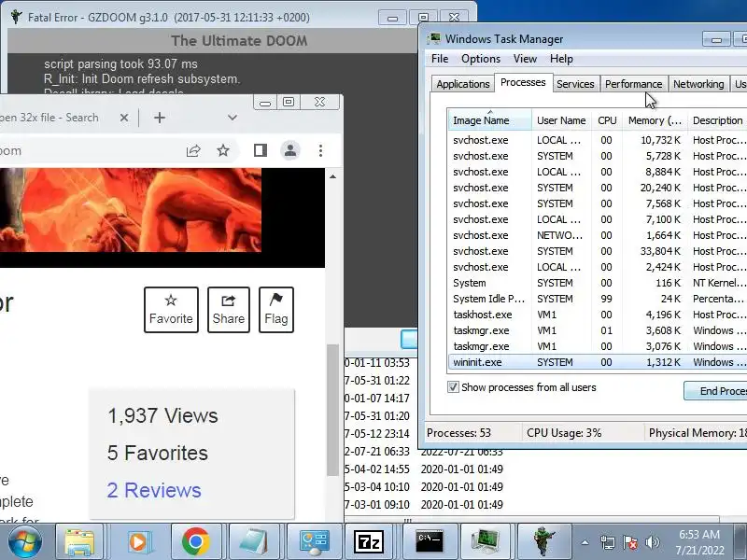
Task: Open the 2 Reviews link
Action: (x=154, y=490)
